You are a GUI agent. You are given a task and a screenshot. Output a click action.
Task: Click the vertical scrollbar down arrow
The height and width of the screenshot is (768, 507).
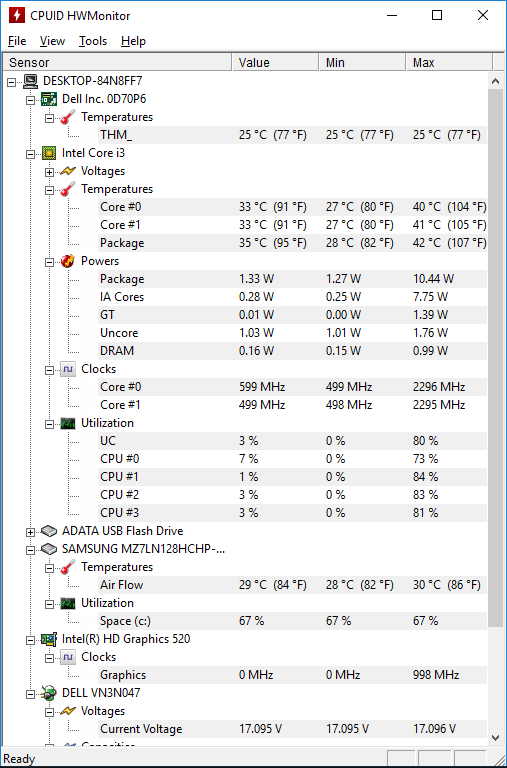click(x=495, y=737)
